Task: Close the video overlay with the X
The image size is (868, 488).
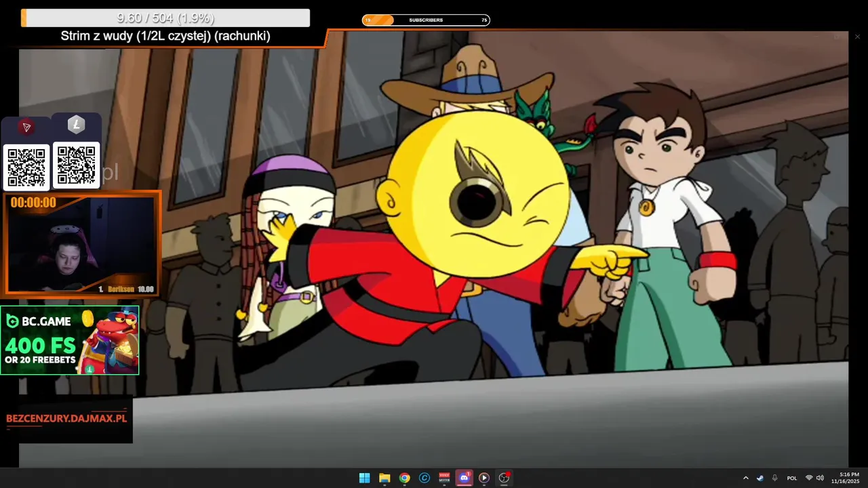Action: click(x=857, y=37)
